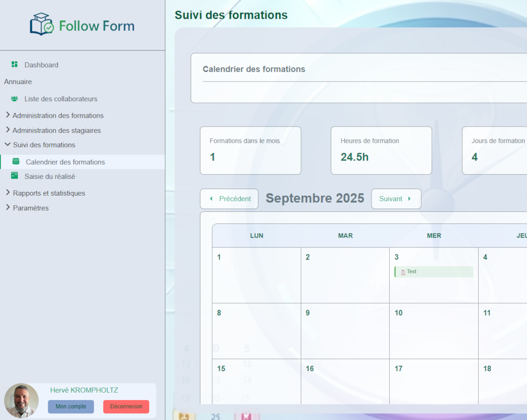Expand Administration des stagiaires section
Viewport: 527px width, 420px height.
[x=56, y=130]
